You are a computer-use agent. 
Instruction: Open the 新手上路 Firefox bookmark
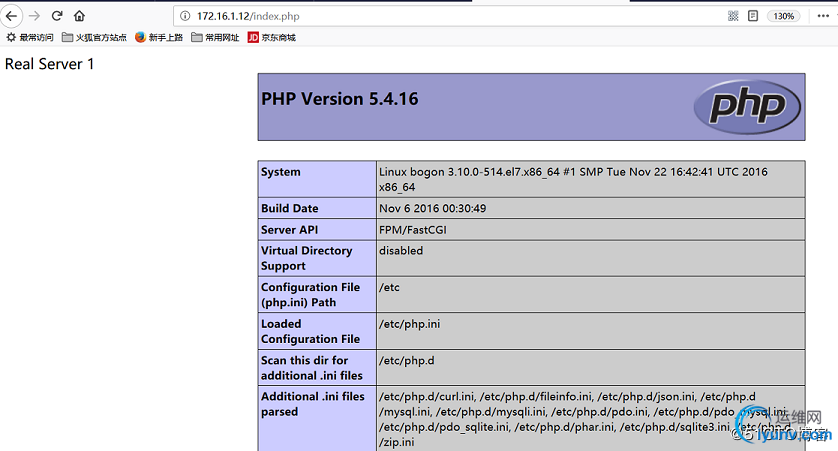tap(159, 37)
